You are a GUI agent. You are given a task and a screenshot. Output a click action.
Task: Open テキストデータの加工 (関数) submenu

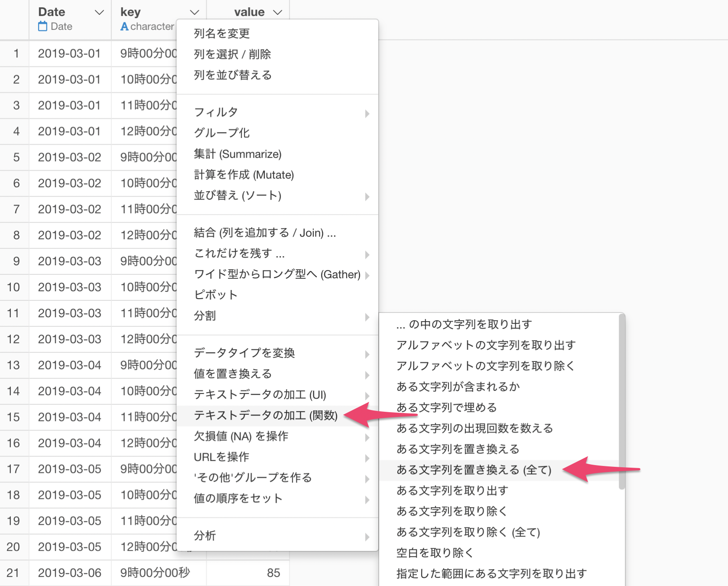[277, 416]
